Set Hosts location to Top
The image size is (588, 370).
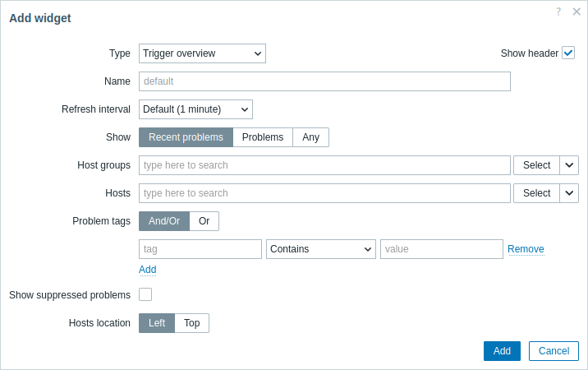pos(191,323)
